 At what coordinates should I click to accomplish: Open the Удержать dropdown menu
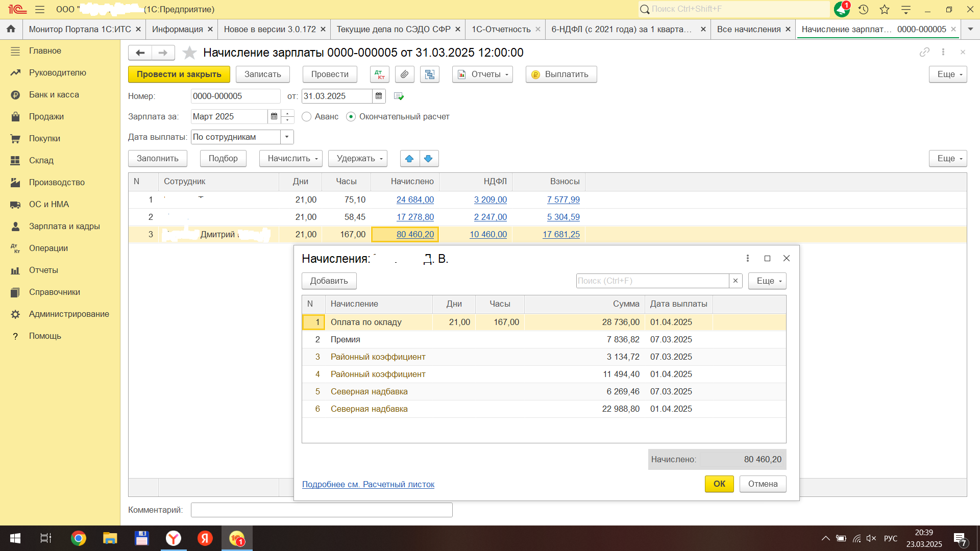(357, 159)
